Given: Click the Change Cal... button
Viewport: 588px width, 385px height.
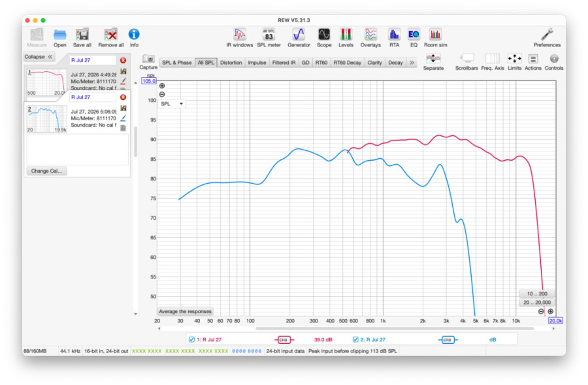Looking at the screenshot, I should pyautogui.click(x=46, y=171).
